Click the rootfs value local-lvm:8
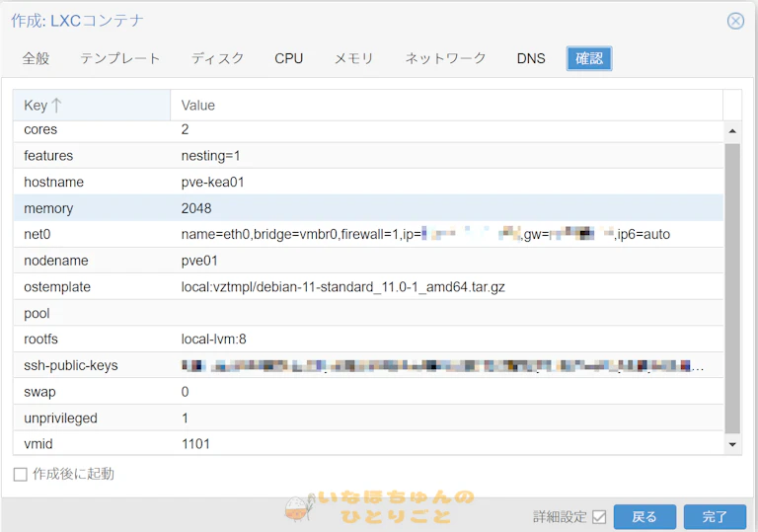 point(213,339)
